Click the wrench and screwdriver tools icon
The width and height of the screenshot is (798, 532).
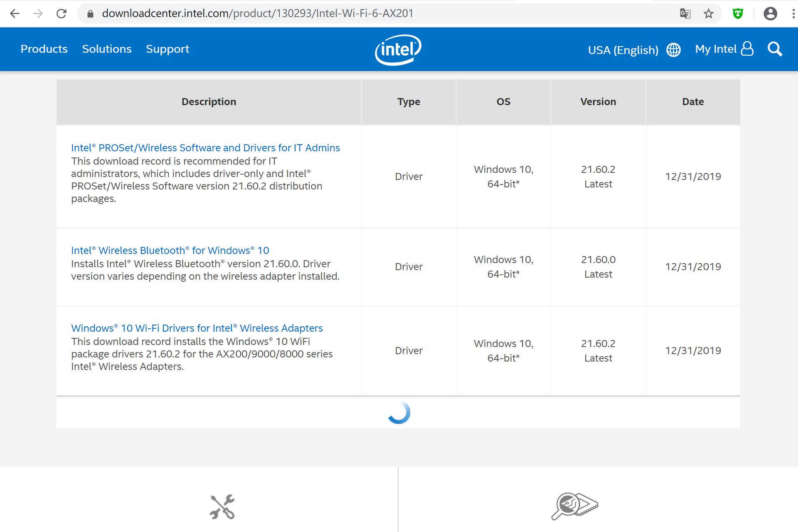(x=222, y=507)
